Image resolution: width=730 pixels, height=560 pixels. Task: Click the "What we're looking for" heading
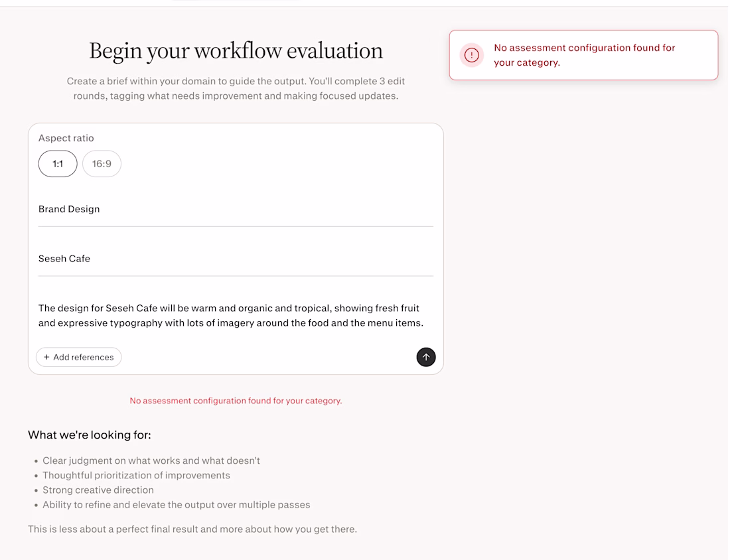coord(90,435)
